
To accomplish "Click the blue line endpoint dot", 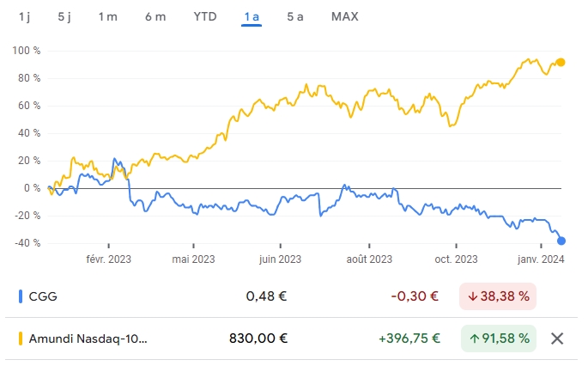I will point(561,241).
